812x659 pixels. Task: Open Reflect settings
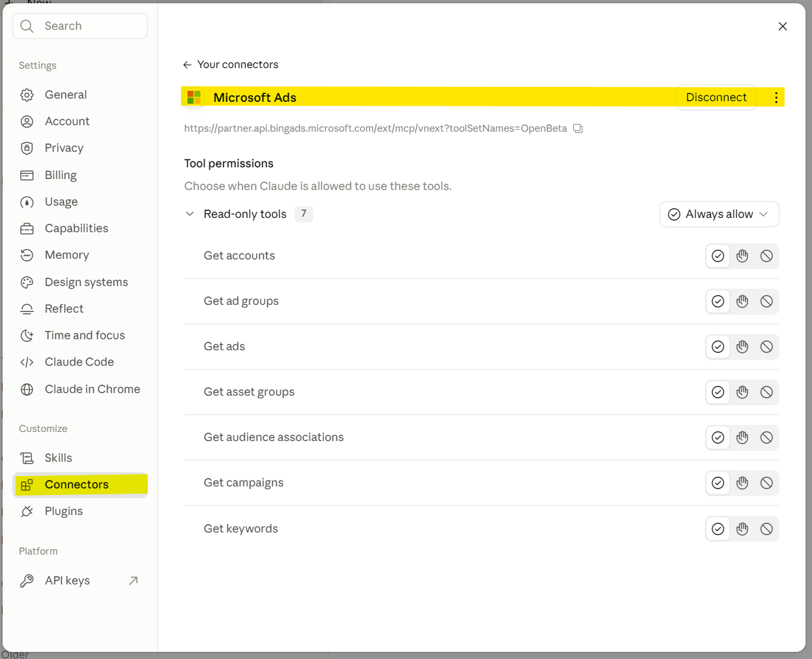80,309
